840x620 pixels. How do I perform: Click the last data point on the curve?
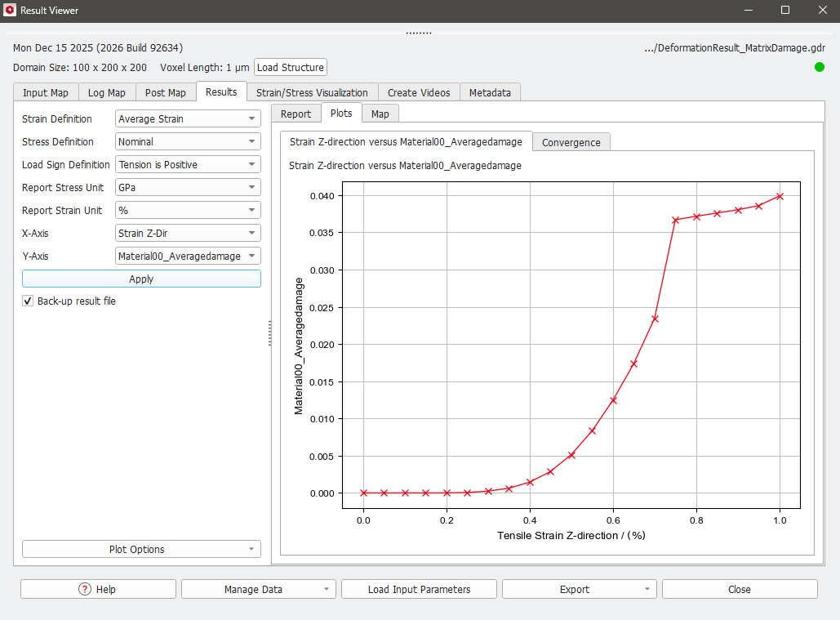click(780, 196)
